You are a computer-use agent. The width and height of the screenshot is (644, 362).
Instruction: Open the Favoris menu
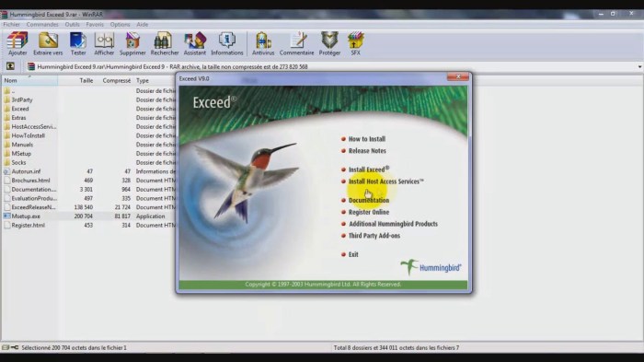click(x=95, y=25)
